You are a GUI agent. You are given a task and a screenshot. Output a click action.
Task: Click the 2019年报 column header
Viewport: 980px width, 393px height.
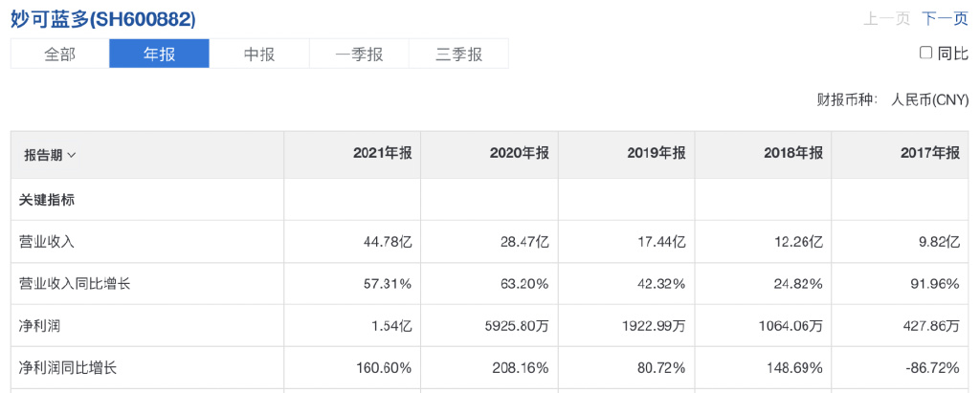click(657, 154)
